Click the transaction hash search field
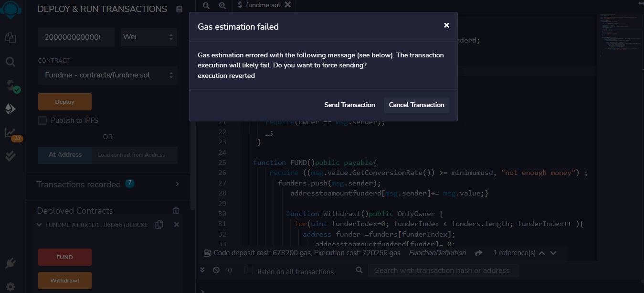 click(443, 271)
